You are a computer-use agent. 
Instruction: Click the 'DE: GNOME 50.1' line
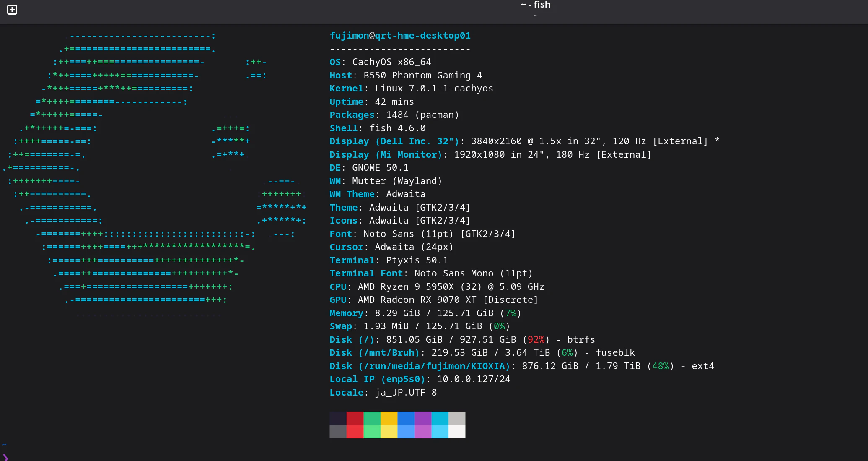pyautogui.click(x=369, y=168)
